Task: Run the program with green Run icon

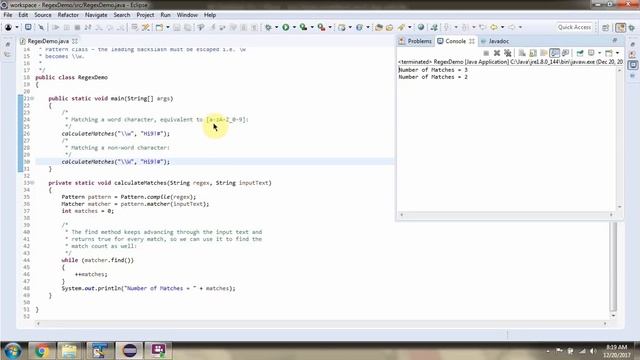Action: (286, 27)
